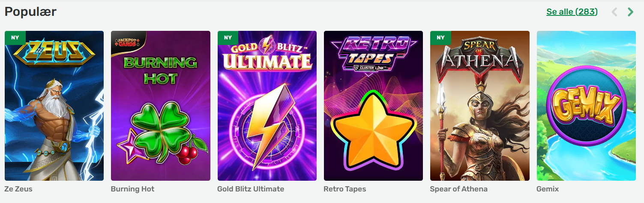Click the NY badge on Ze Zeus
Image resolution: width=644 pixels, height=203 pixels.
click(15, 38)
